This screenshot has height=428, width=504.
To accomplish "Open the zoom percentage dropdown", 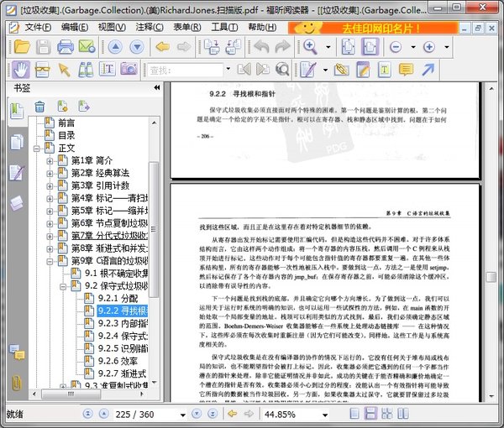I will [x=325, y=415].
